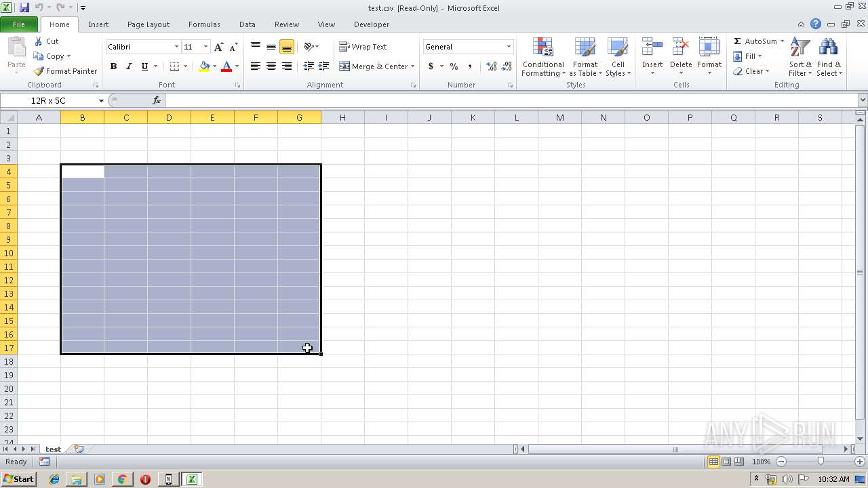Viewport: 868px width, 488px height.
Task: Click Insert Worksheet tab icon
Action: (x=79, y=449)
